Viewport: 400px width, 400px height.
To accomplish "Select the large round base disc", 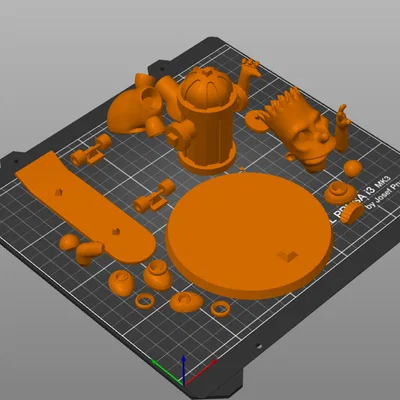I will [249, 235].
